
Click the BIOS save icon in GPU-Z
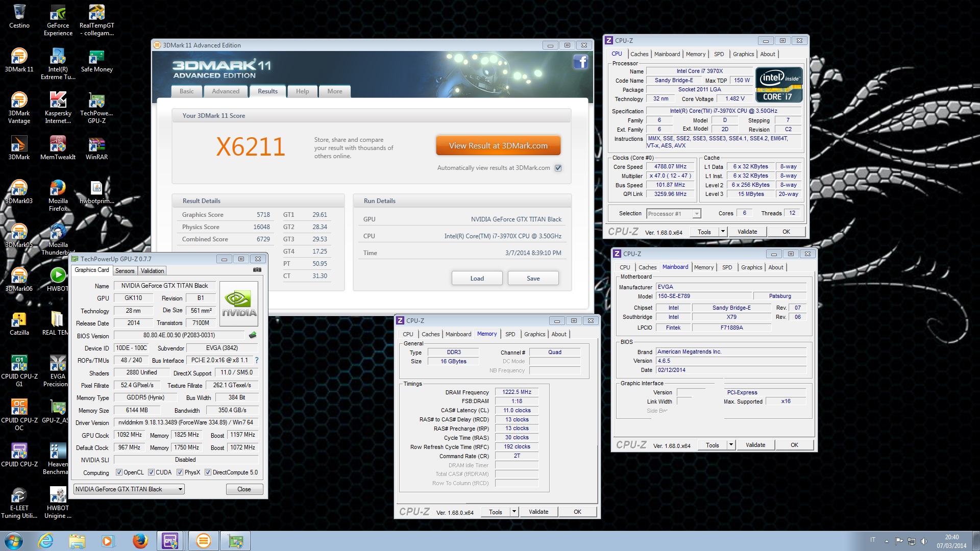(253, 335)
